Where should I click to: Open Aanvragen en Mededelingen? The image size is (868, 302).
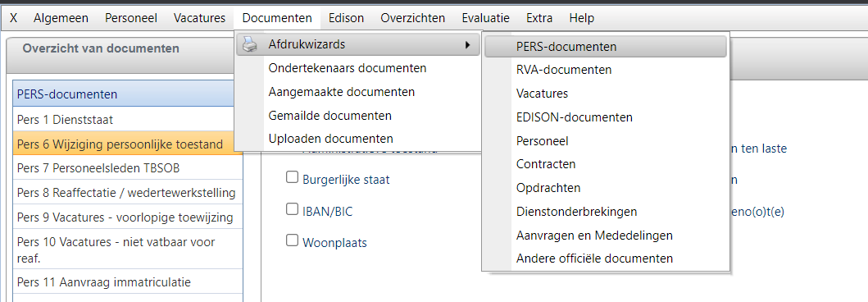click(606, 235)
